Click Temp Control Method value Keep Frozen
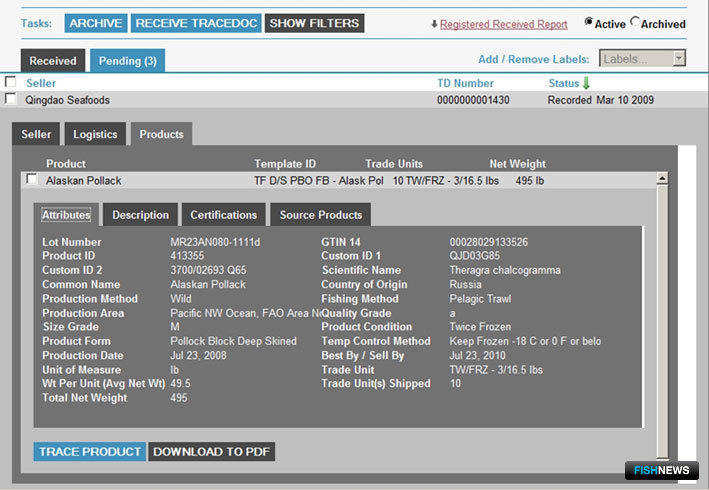 point(525,341)
